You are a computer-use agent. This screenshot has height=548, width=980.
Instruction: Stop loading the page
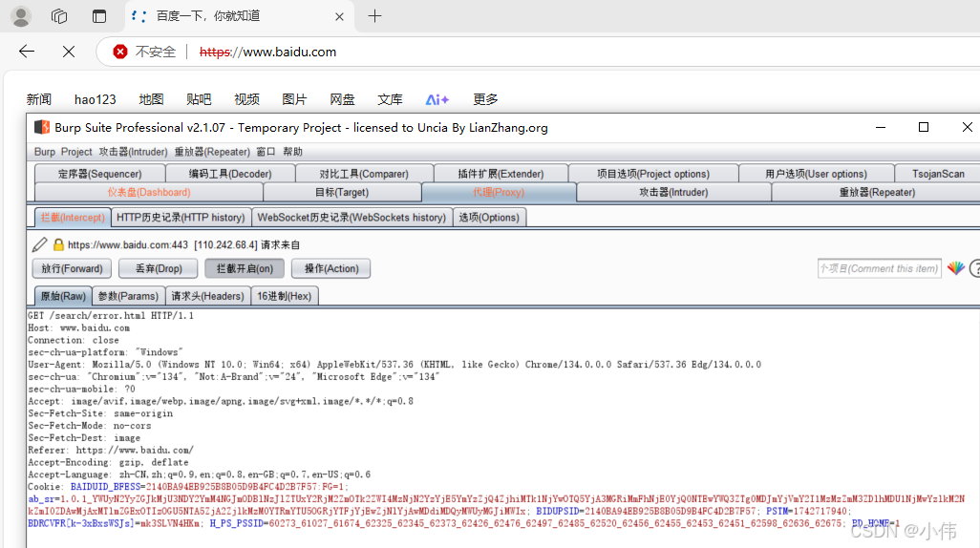pos(69,52)
